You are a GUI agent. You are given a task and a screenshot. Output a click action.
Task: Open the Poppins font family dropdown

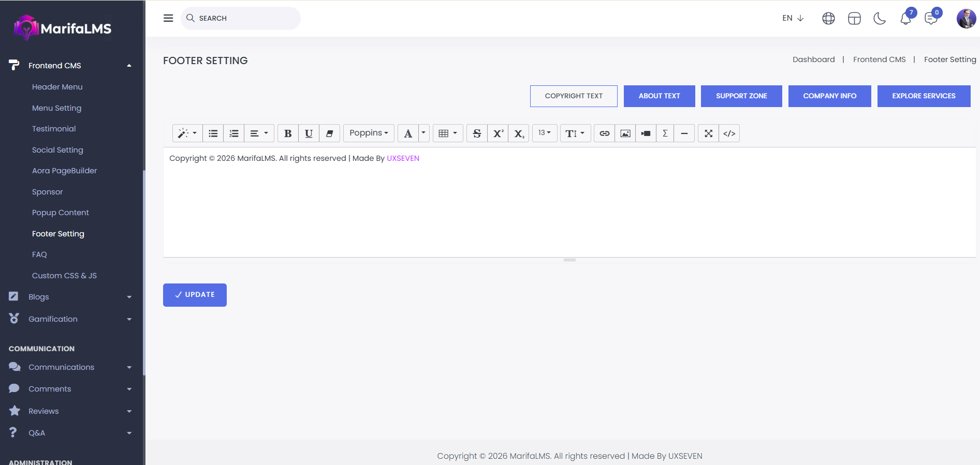point(369,133)
